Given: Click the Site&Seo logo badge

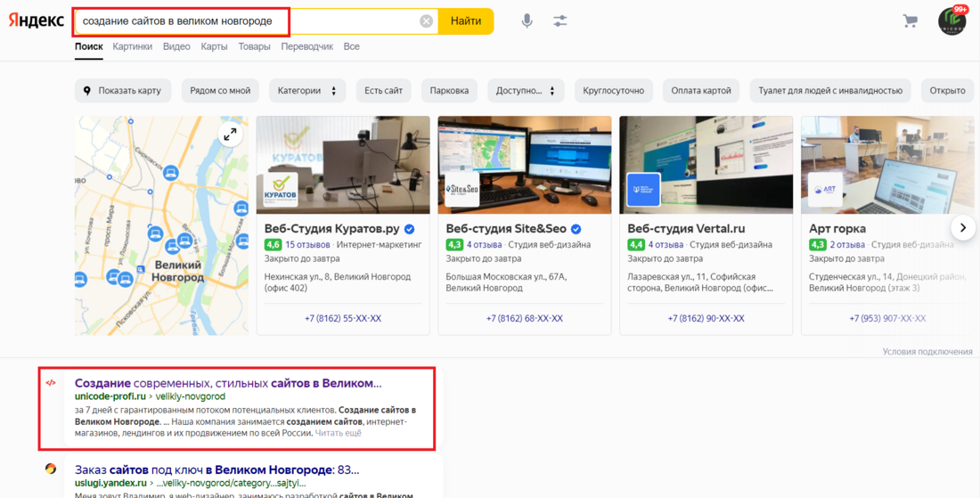Looking at the screenshot, I should pyautogui.click(x=462, y=190).
